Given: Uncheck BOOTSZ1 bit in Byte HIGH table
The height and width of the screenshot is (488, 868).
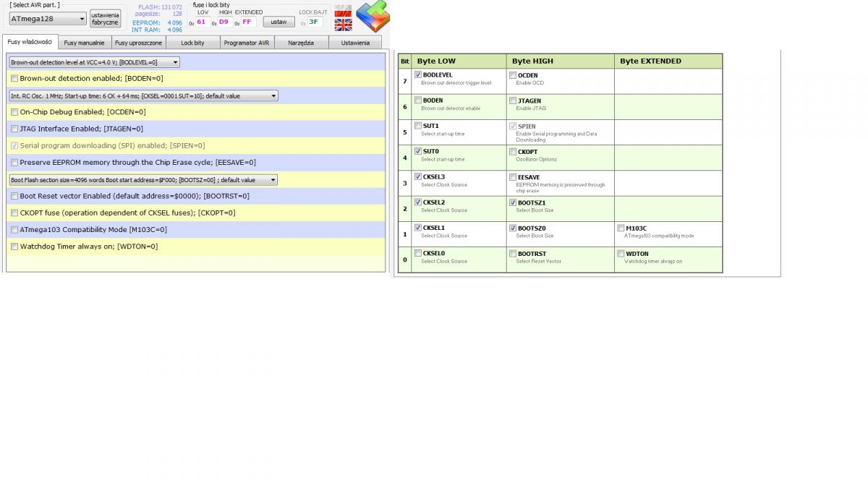Looking at the screenshot, I should [x=513, y=202].
